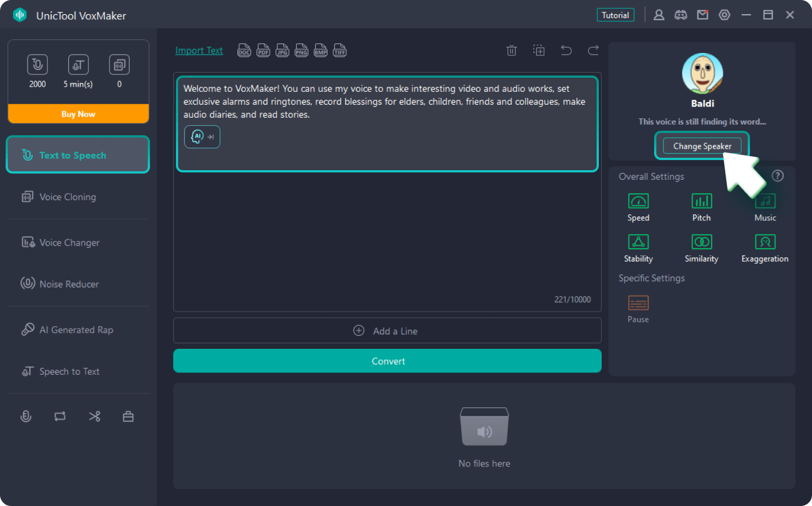This screenshot has height=506, width=812.
Task: Click the AI text generation button
Action: pos(202,136)
